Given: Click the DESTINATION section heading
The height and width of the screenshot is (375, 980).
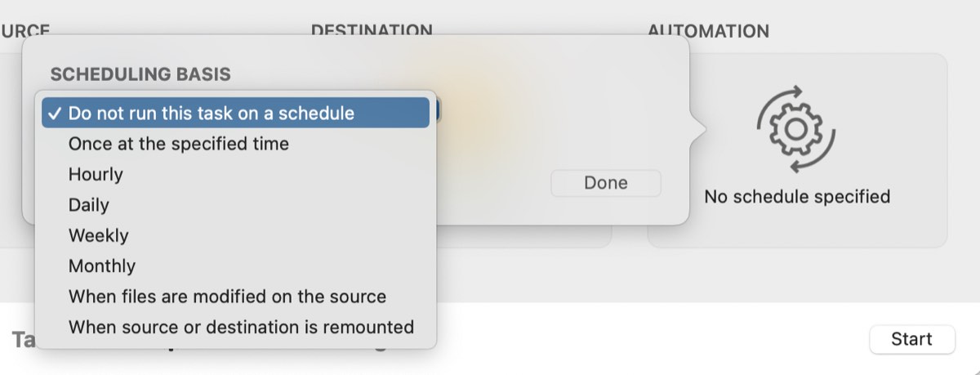Looking at the screenshot, I should click(x=372, y=30).
